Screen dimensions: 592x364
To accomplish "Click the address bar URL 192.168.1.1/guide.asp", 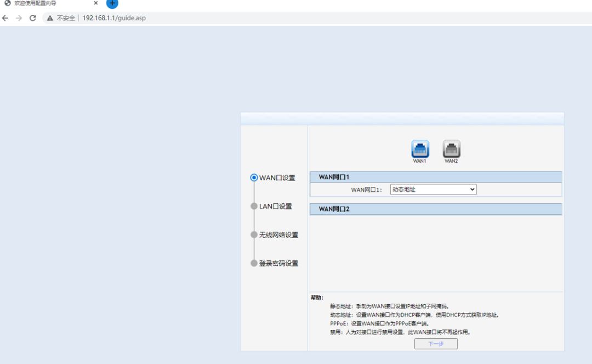I will pyautogui.click(x=114, y=18).
